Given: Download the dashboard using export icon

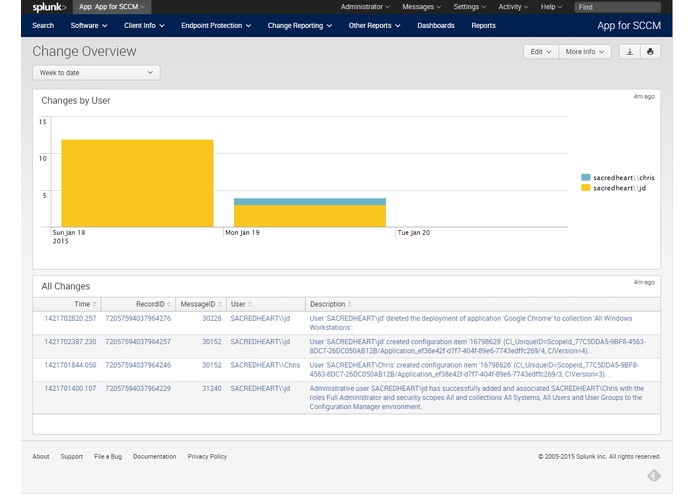Looking at the screenshot, I should coord(629,52).
